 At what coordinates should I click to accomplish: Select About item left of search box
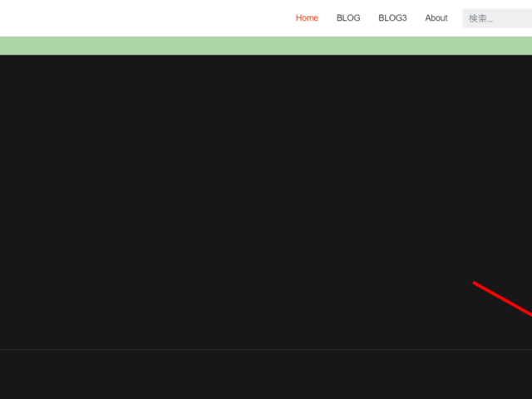436,18
